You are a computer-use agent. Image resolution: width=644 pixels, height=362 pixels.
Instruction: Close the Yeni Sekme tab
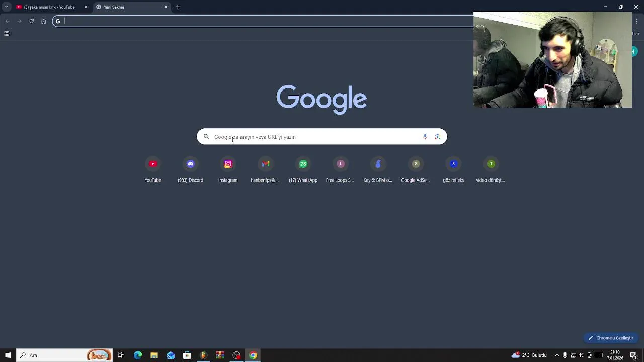tap(166, 7)
